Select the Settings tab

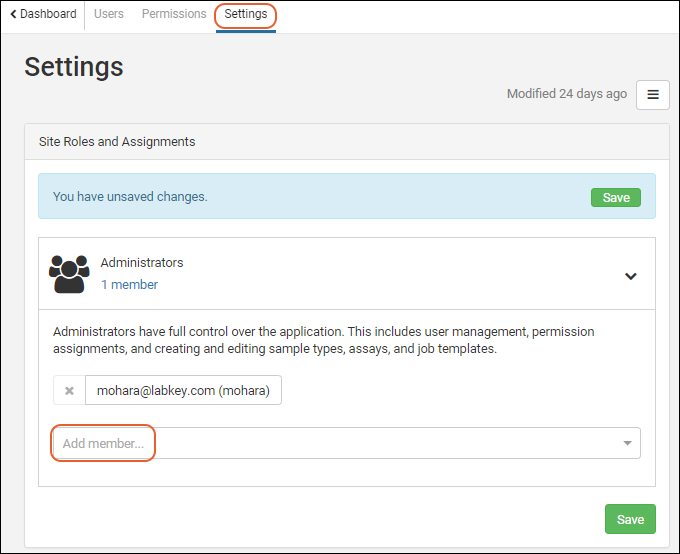click(246, 14)
